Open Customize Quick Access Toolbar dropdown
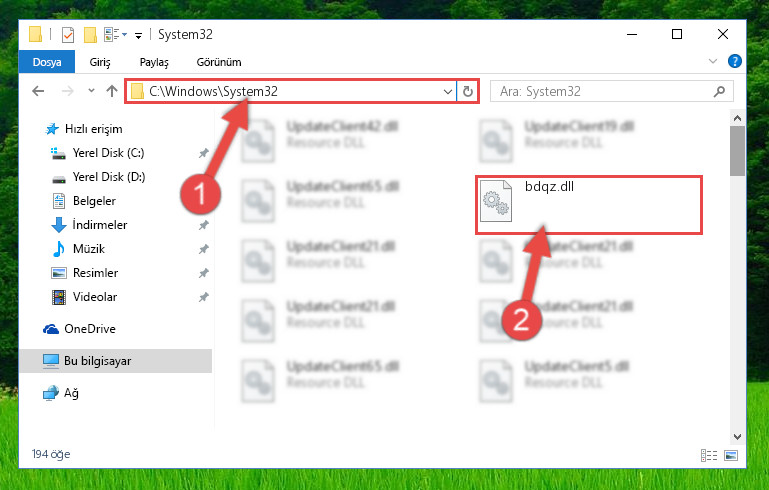The height and width of the screenshot is (490, 769). tap(139, 35)
